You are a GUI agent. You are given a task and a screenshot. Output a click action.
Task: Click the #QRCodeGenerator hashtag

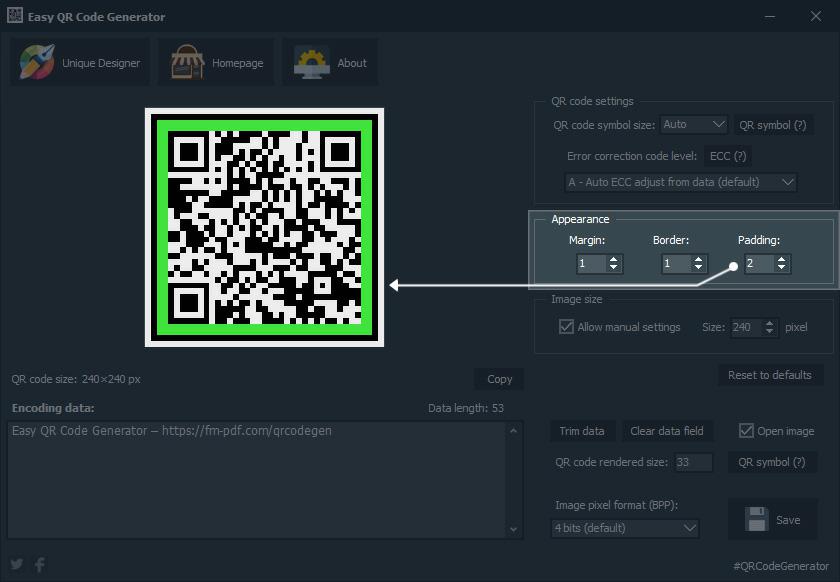pos(781,566)
